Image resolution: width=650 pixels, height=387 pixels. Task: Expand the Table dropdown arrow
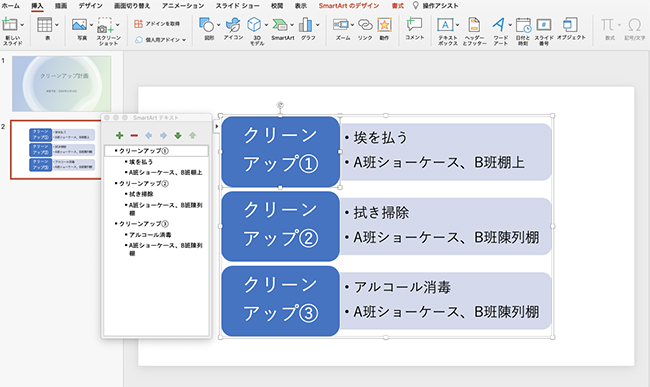pyautogui.click(x=57, y=25)
